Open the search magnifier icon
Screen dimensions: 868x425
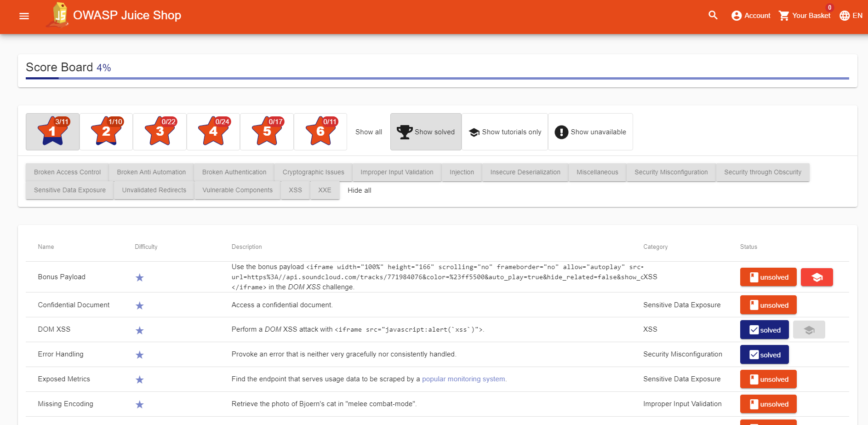click(713, 15)
